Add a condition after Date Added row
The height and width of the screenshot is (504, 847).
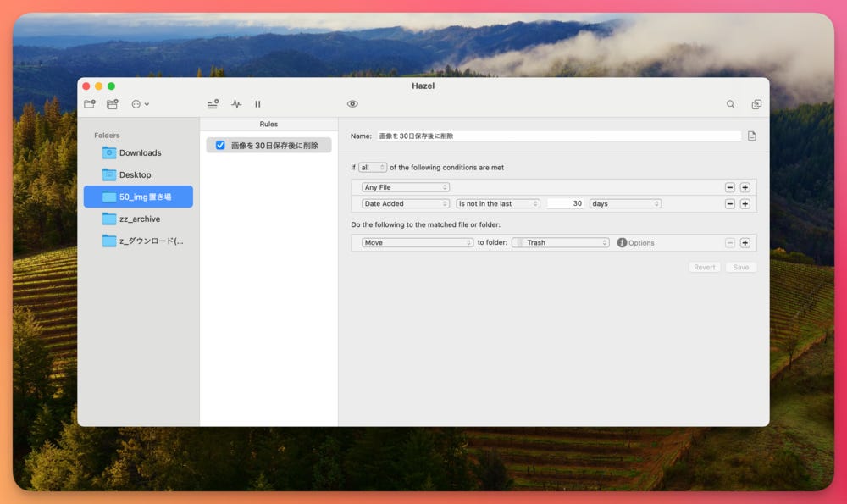point(745,203)
